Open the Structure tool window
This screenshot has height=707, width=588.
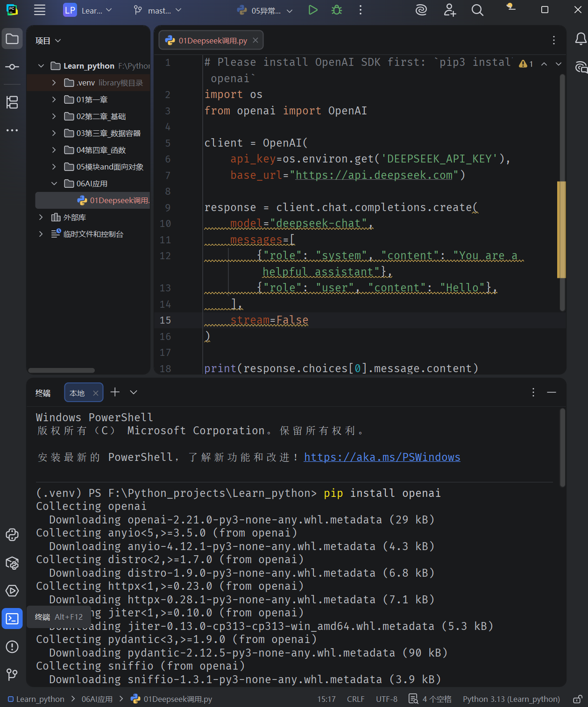12,102
